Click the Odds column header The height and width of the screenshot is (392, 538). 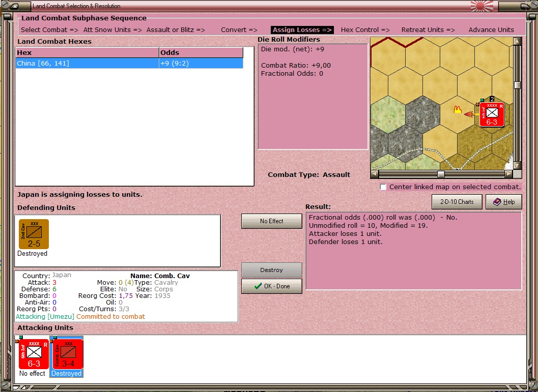point(201,53)
